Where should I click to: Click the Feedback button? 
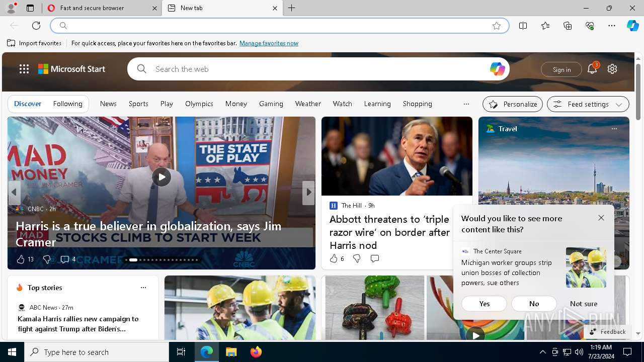607,331
